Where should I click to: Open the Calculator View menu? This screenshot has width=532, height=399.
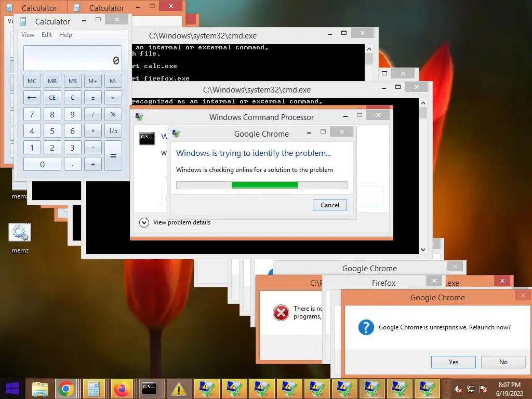(x=28, y=35)
